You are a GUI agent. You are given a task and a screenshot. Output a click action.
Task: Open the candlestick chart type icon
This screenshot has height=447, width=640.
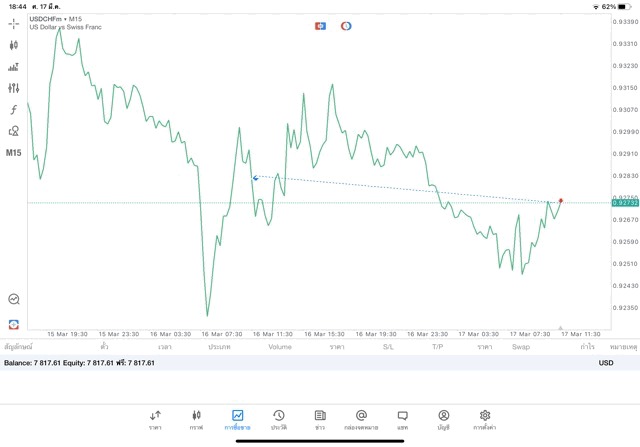click(13, 45)
